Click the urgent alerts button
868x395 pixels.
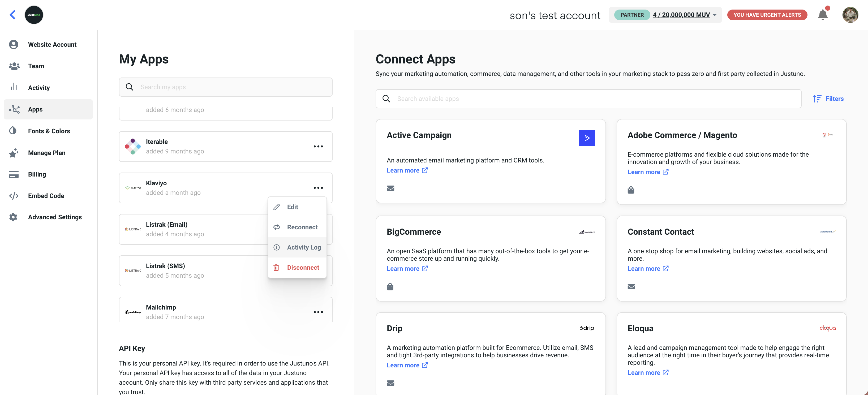[767, 15]
